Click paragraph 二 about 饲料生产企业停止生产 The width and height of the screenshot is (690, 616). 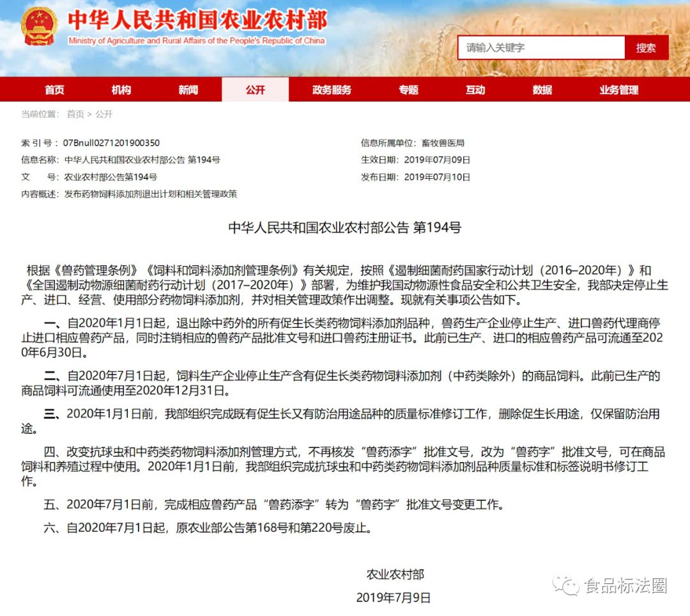[341, 383]
